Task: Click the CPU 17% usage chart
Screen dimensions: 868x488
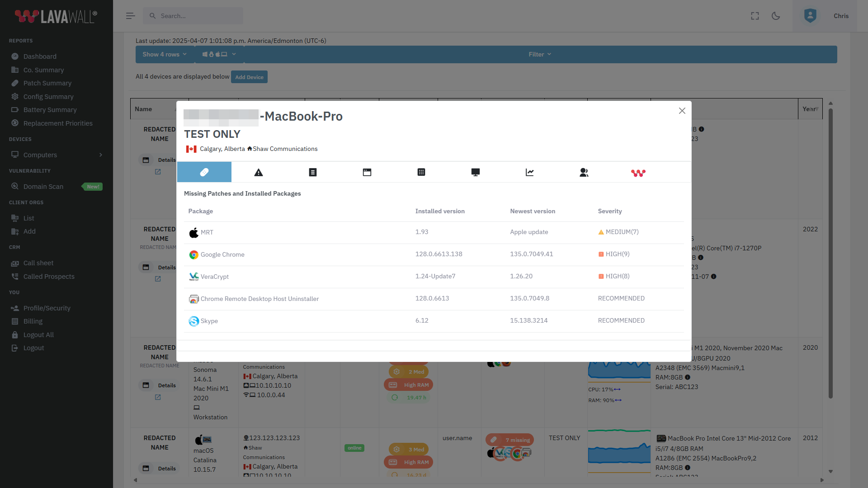Action: point(619,371)
